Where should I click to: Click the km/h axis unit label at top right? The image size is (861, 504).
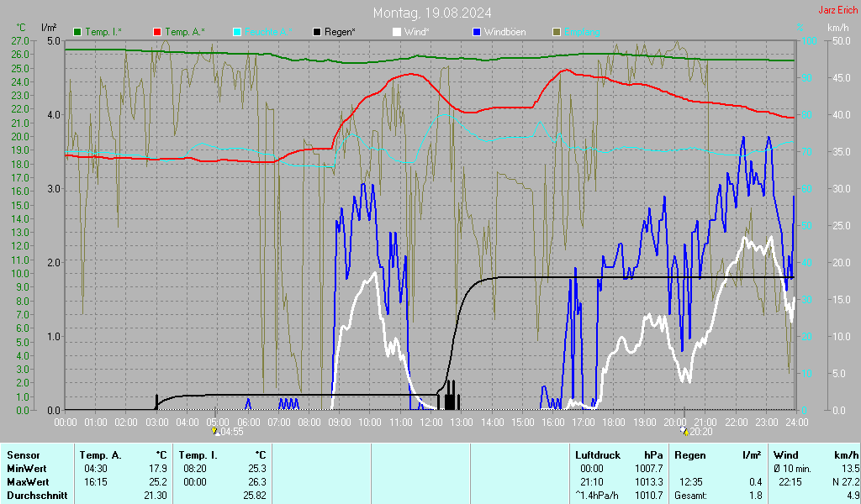[837, 28]
